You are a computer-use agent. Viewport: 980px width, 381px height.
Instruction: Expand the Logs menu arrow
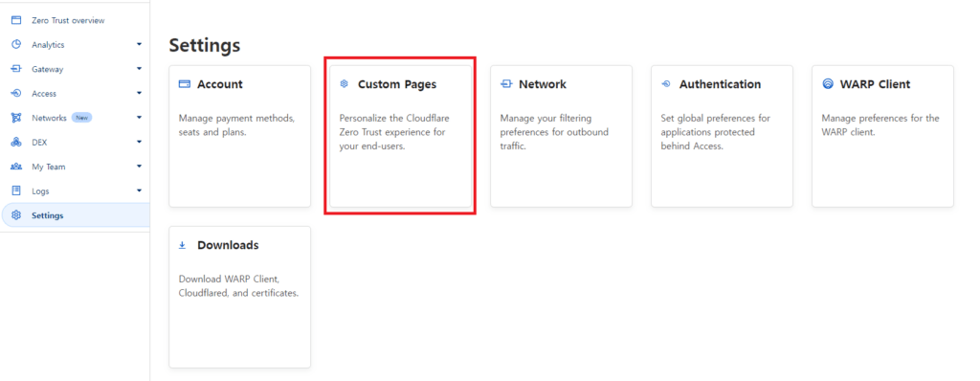(x=139, y=190)
